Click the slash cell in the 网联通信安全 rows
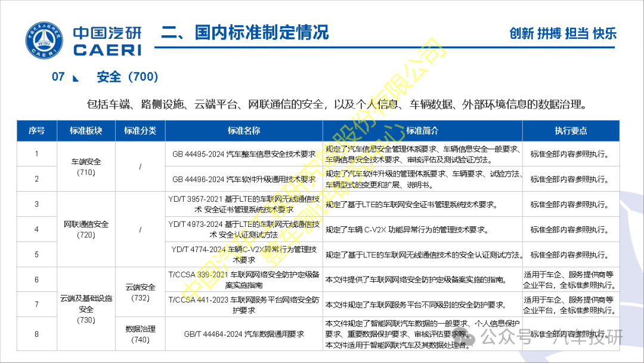This screenshot has width=644, height=363. [140, 229]
